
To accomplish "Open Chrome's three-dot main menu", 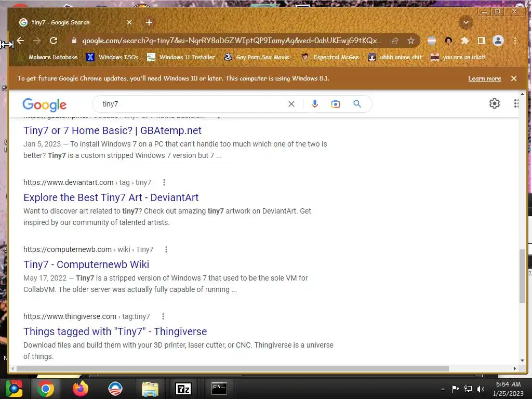I will coord(515,41).
